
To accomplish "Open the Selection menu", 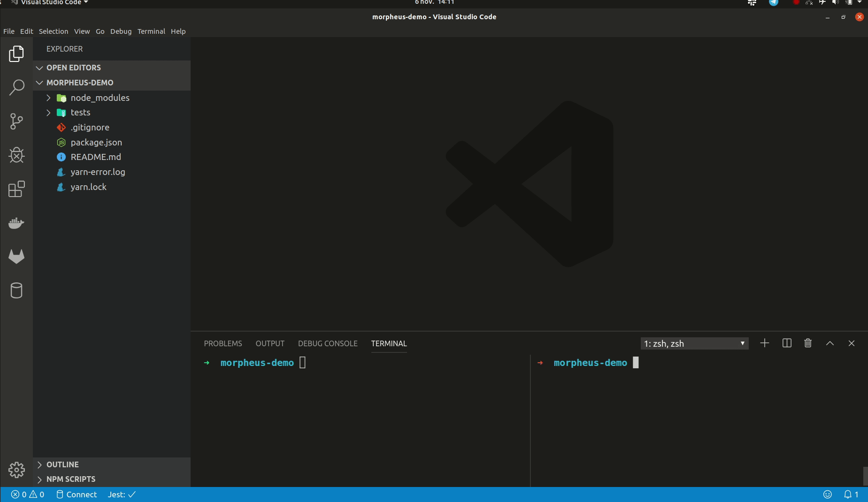I will point(54,31).
